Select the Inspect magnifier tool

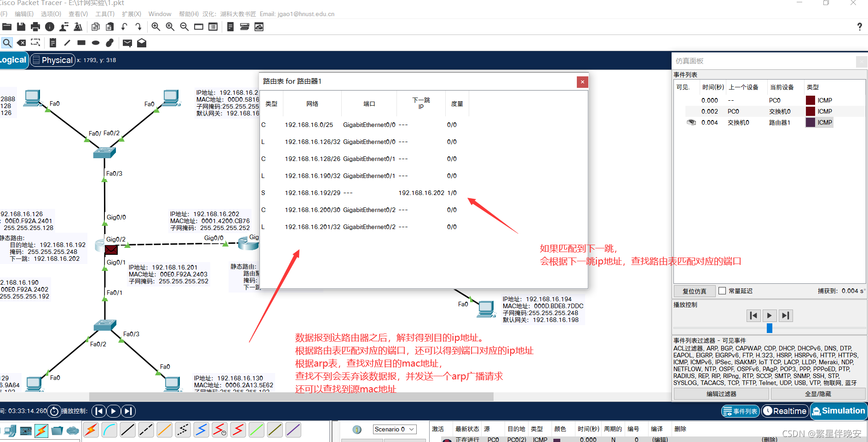coord(7,43)
